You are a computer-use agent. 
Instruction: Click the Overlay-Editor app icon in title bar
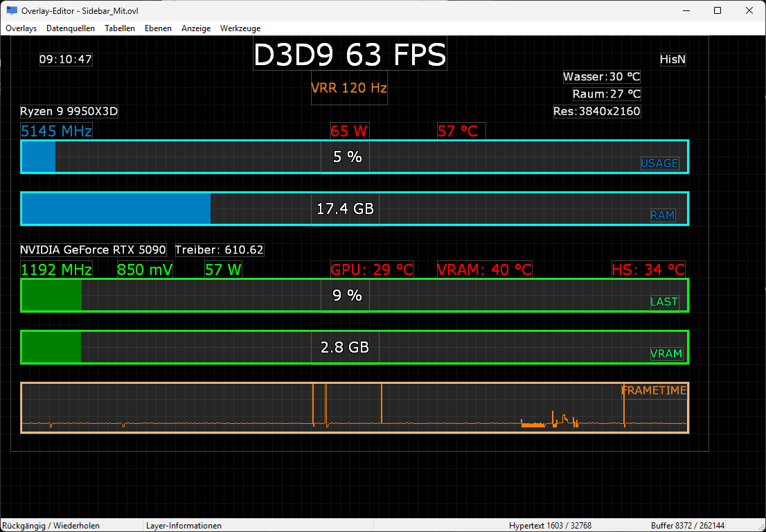tap(11, 11)
